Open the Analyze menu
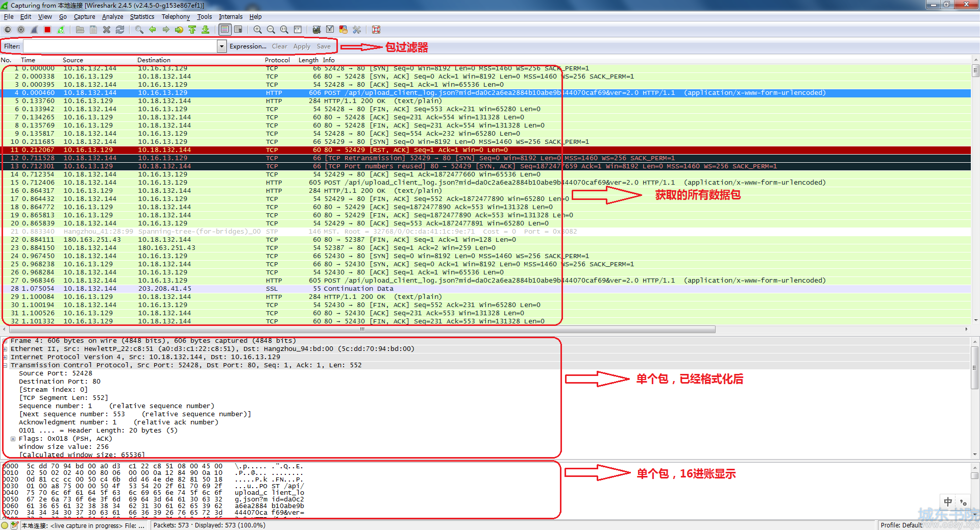This screenshot has height=530, width=980. tap(112, 17)
